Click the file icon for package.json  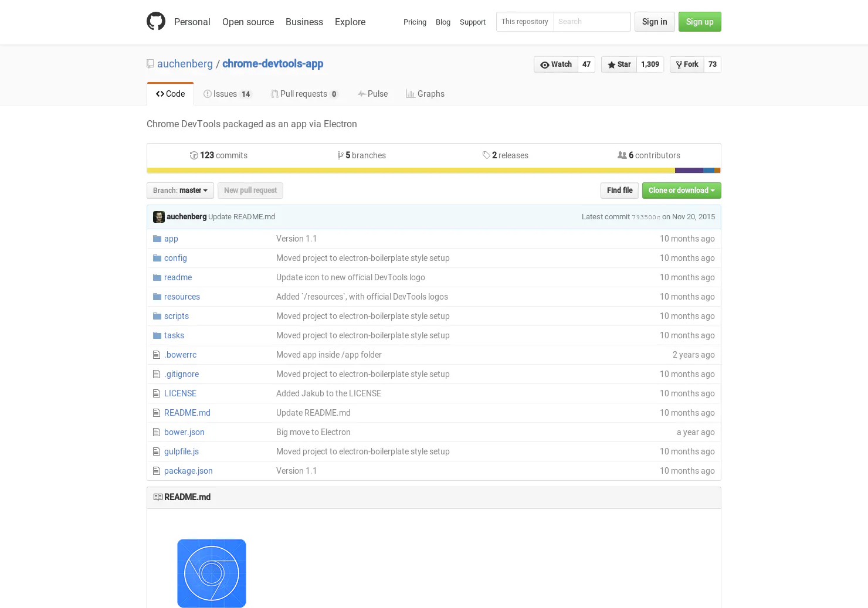pyautogui.click(x=157, y=471)
